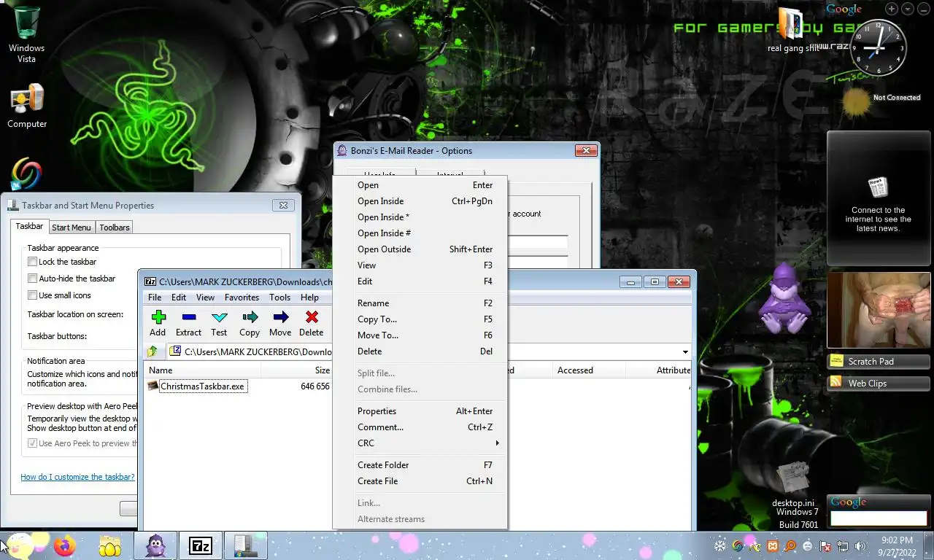
Task: Run the Test archive tool in 7-Zip
Action: tap(219, 322)
